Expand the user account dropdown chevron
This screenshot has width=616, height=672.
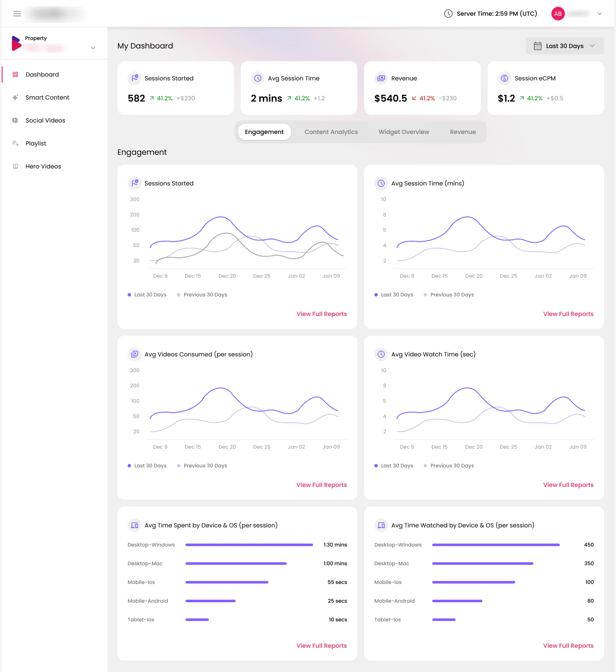(599, 14)
